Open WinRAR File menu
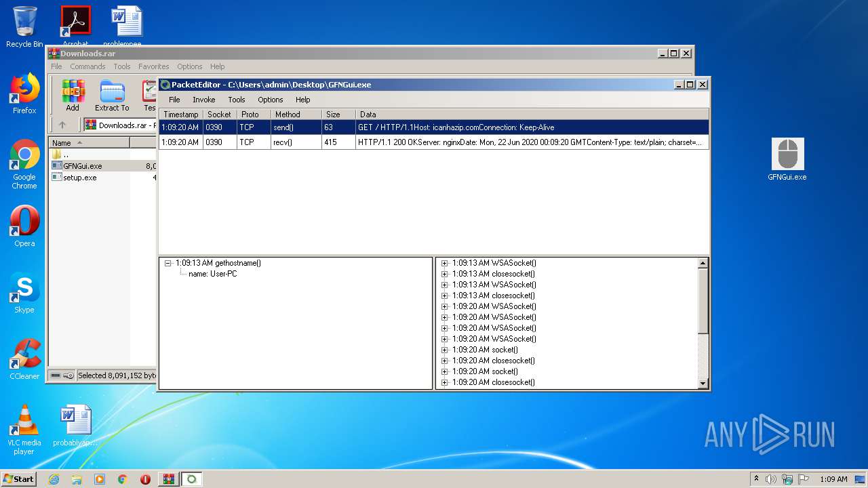 pos(56,66)
